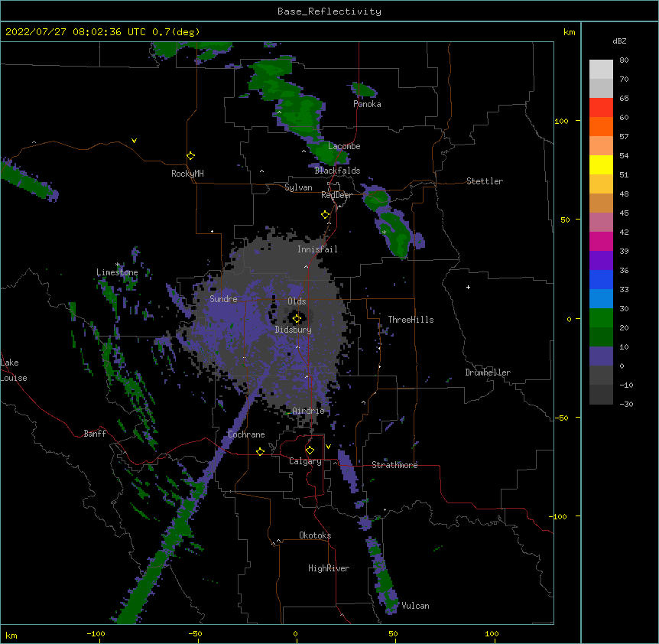Image resolution: width=659 pixels, height=644 pixels.
Task: Click the yellow site marker near RockyMH
Action: point(190,156)
